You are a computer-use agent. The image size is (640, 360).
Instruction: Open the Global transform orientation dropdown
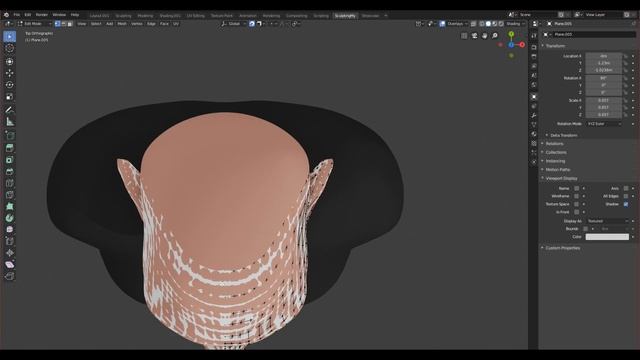click(234, 24)
